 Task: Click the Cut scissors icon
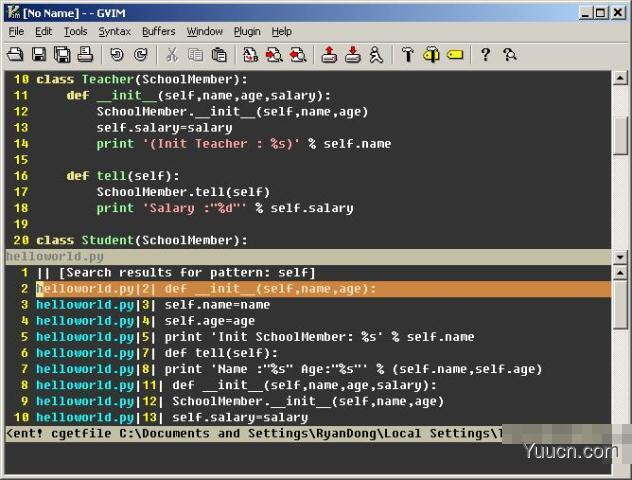[172, 54]
